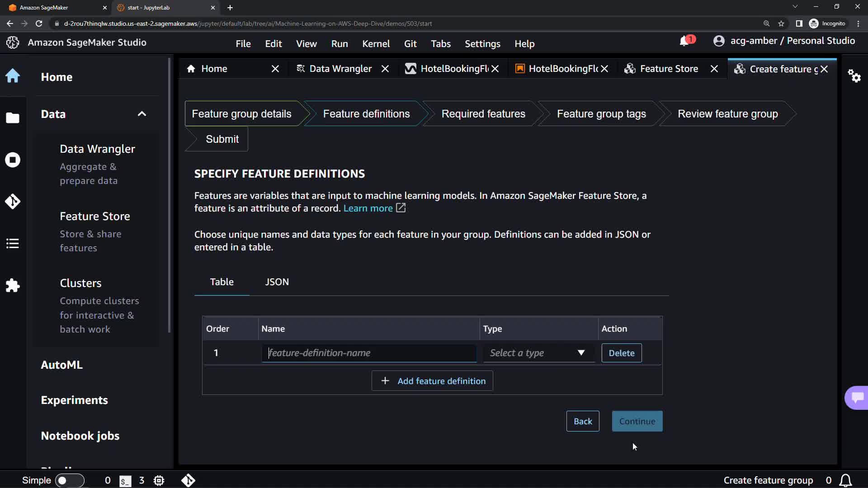Open running terminals and kernels icon
This screenshot has height=488, width=868.
(13, 160)
